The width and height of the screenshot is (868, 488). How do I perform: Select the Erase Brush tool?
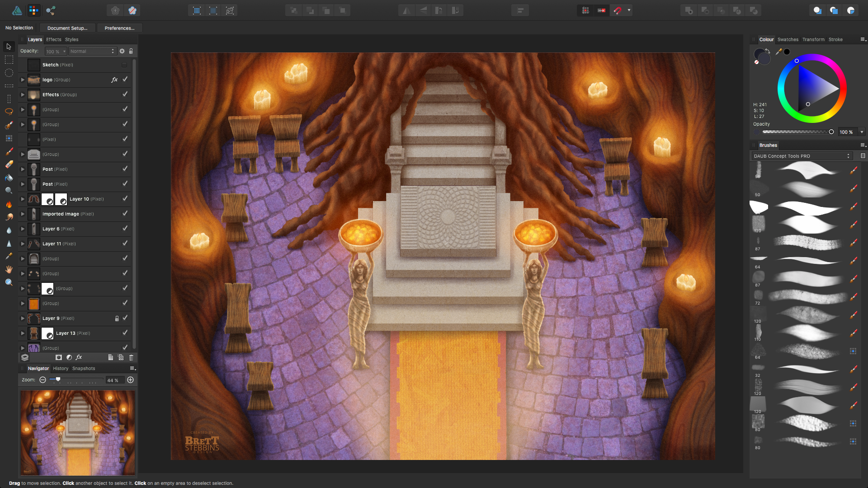9,164
